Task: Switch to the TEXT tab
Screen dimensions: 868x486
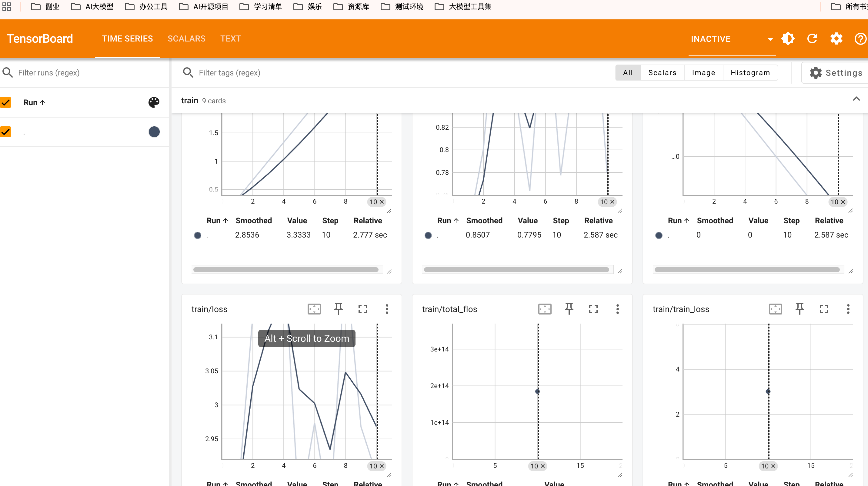Action: click(x=230, y=39)
